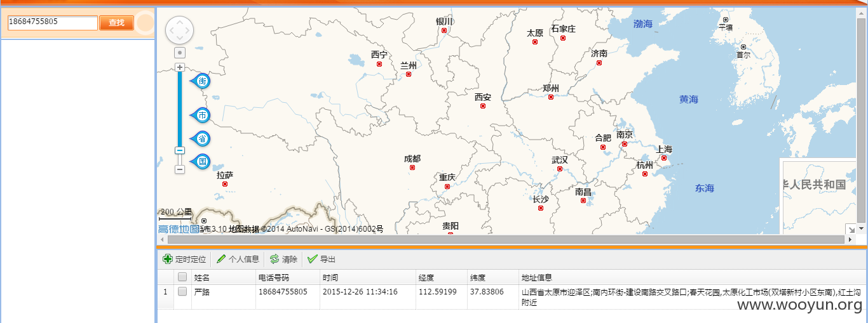Click the map scrollbar right arrow
Image resolution: width=868 pixels, height=323 pixels.
click(851, 239)
